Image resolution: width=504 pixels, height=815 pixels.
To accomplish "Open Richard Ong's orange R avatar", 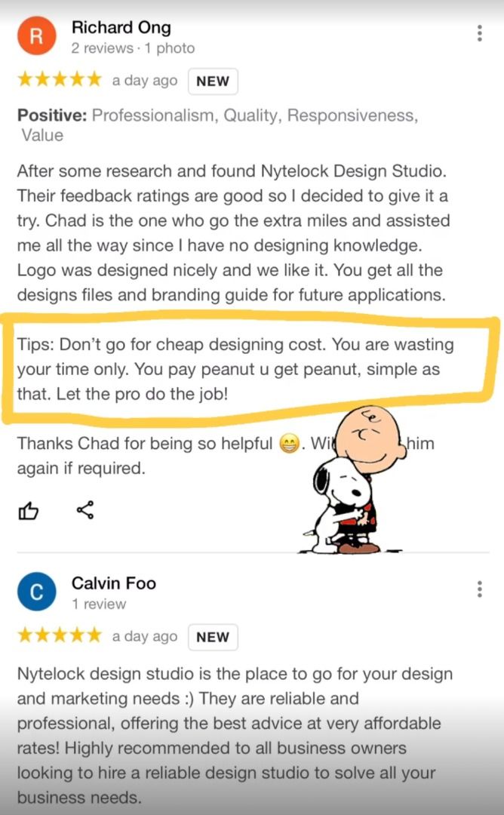I will click(36, 36).
